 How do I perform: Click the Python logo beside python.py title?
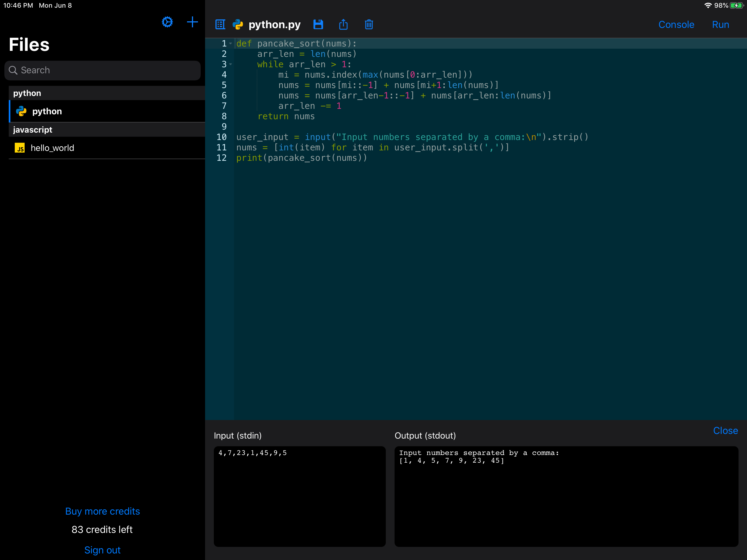tap(238, 25)
